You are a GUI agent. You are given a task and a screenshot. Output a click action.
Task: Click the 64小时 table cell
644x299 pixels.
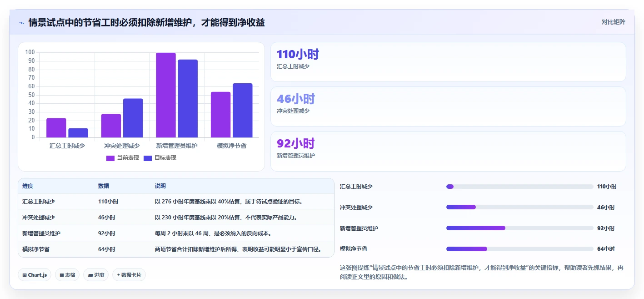point(107,249)
